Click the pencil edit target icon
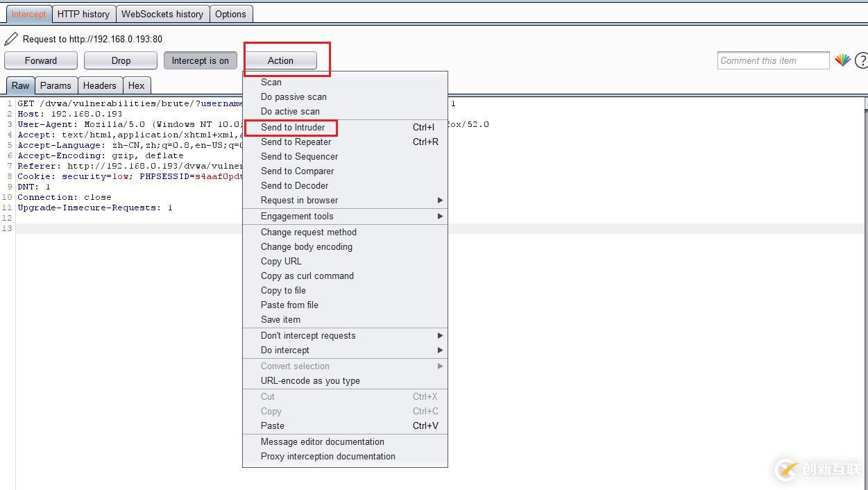The image size is (868, 490). click(11, 39)
